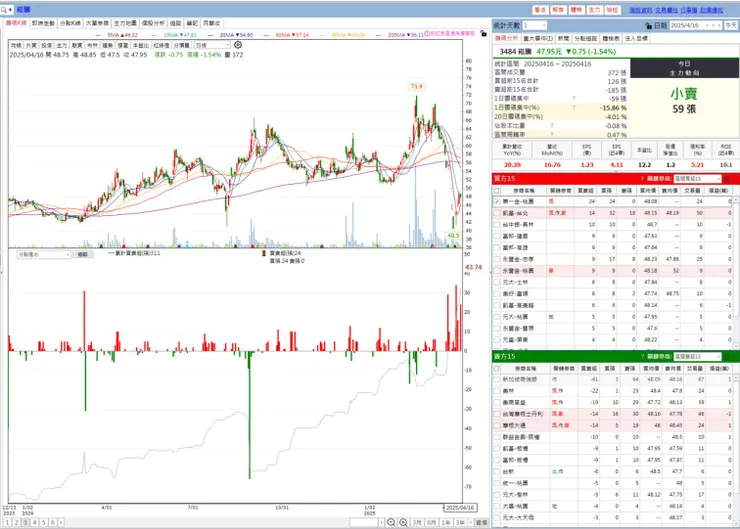
Task: Click question mark beside 區間周轉率
Action: pyautogui.click(x=552, y=134)
